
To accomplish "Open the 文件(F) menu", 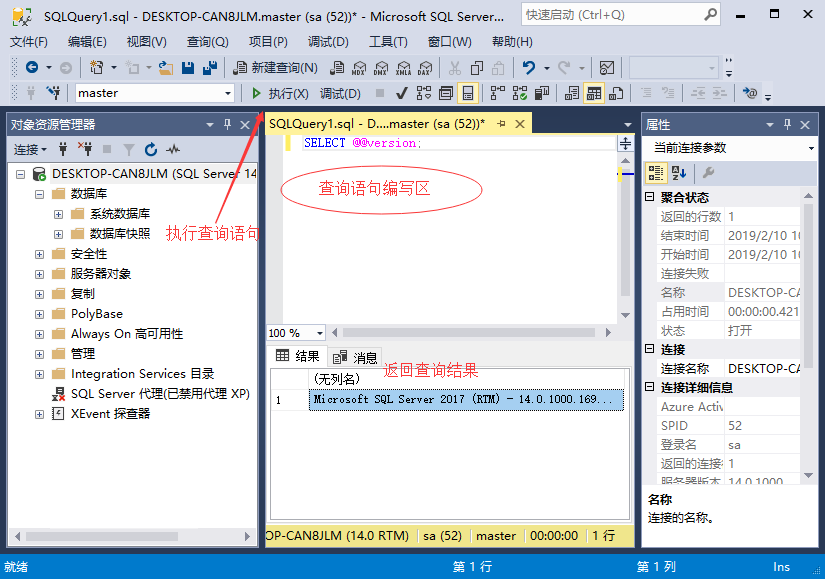I will click(29, 42).
